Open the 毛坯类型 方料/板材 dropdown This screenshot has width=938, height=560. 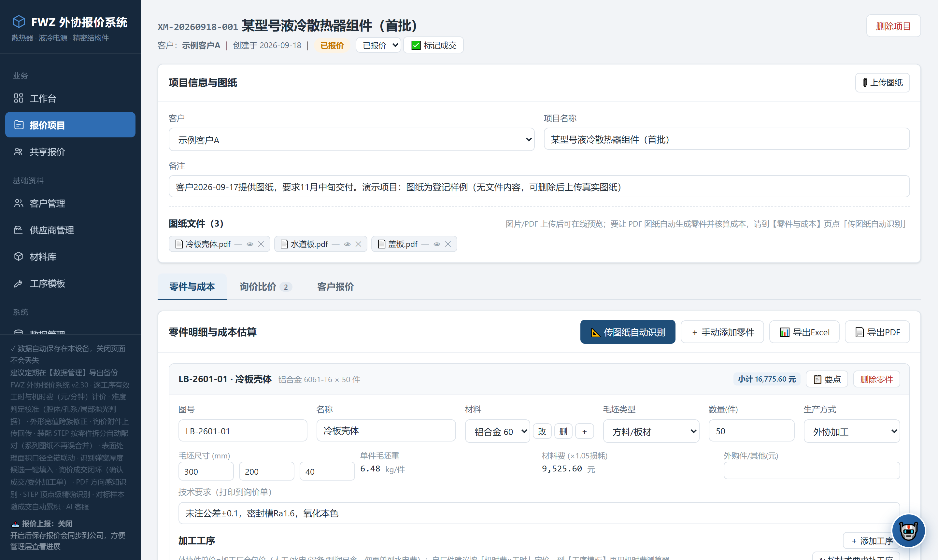tap(651, 431)
